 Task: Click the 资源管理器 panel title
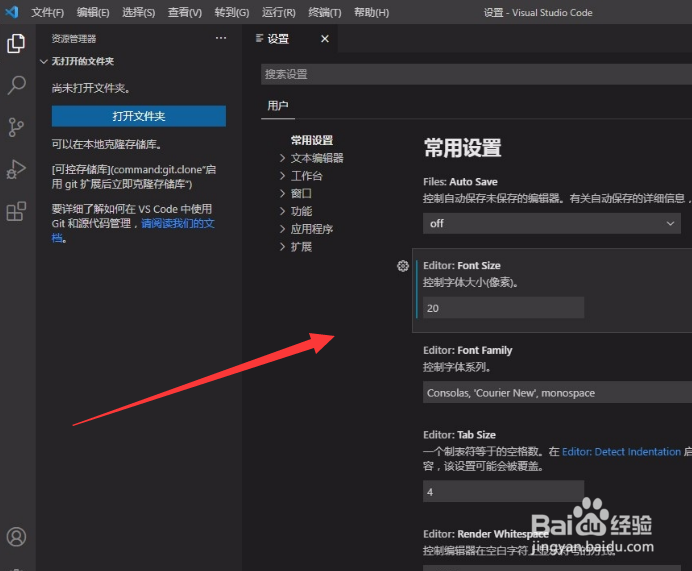click(x=74, y=39)
